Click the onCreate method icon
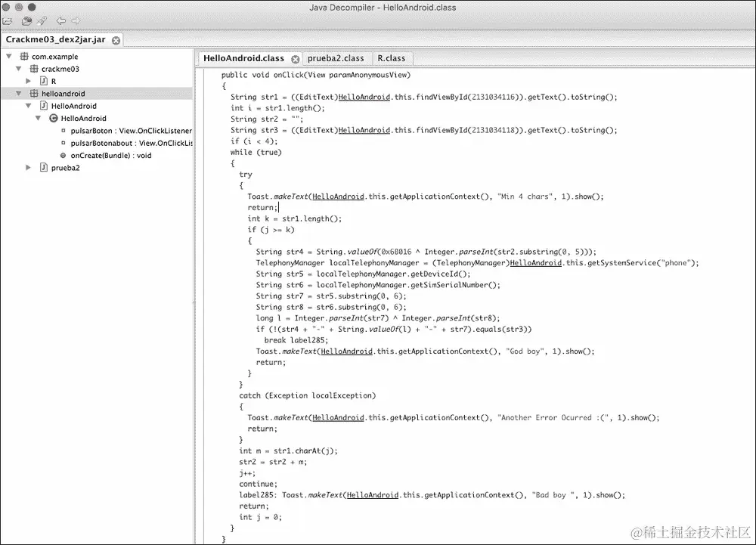The height and width of the screenshot is (545, 756). (x=64, y=156)
